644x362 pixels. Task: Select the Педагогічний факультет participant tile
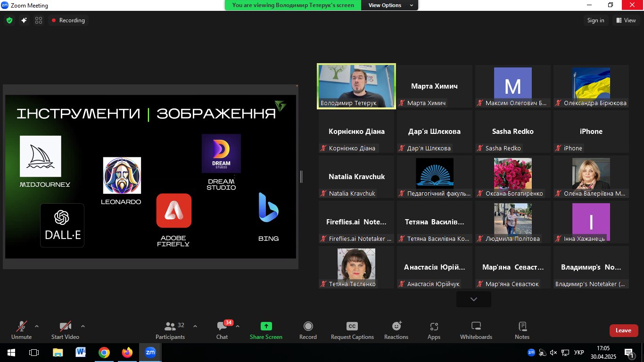click(435, 177)
